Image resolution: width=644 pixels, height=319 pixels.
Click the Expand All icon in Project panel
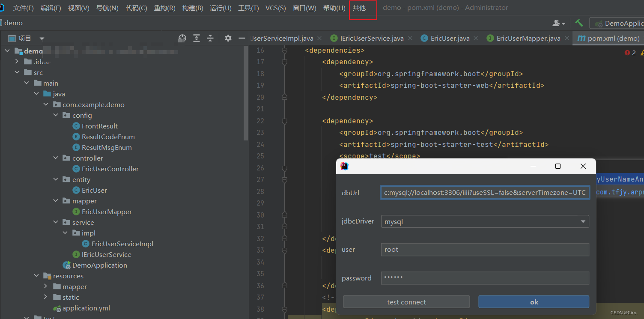pyautogui.click(x=197, y=38)
